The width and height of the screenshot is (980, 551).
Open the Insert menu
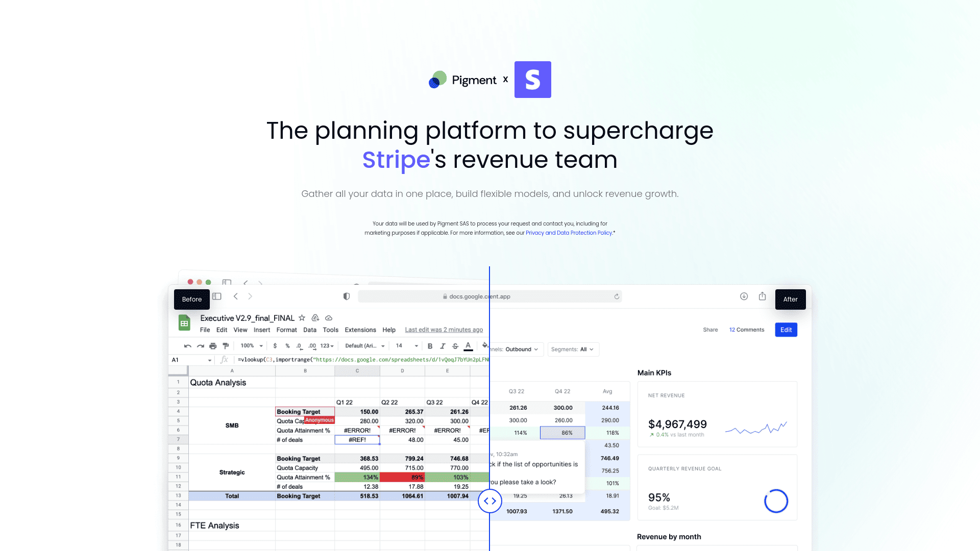pyautogui.click(x=262, y=330)
